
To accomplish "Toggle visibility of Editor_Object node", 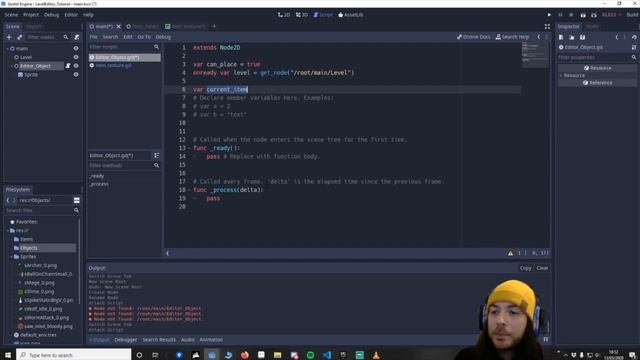I will [76, 66].
